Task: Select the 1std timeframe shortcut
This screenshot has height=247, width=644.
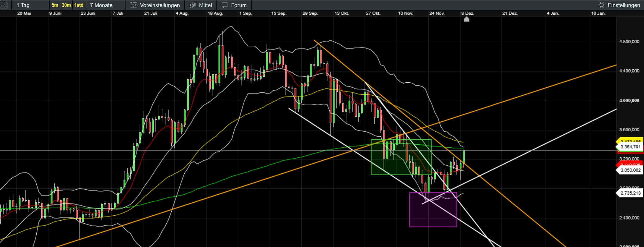Action: [79, 5]
